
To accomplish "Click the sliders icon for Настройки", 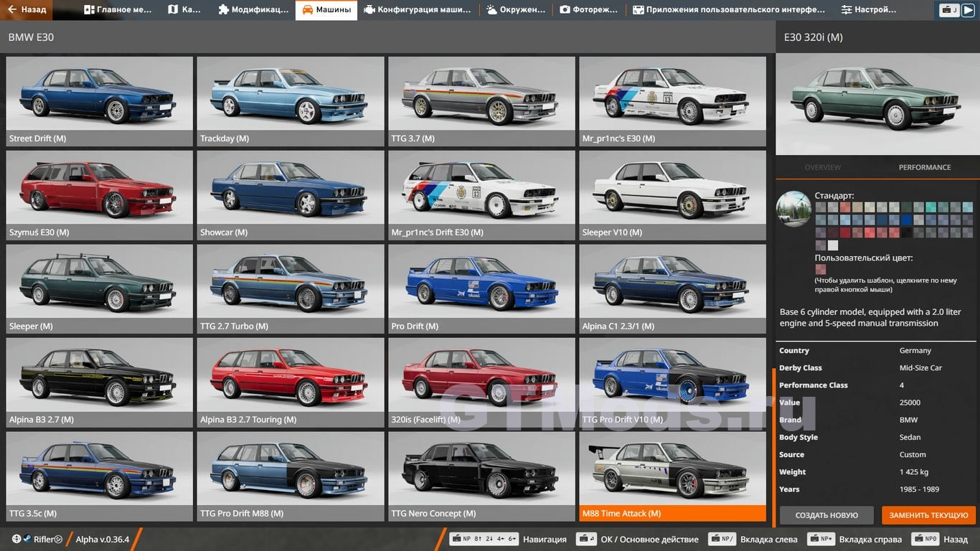I will (847, 10).
